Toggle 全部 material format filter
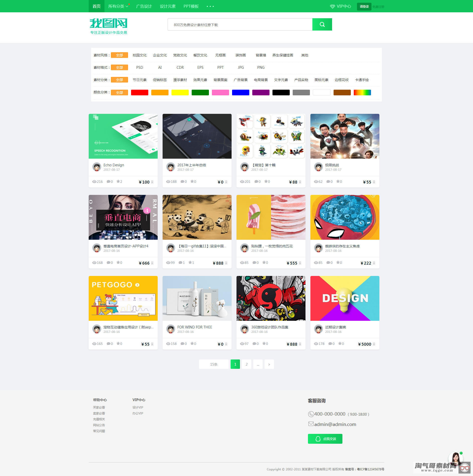The height and width of the screenshot is (476, 473). coord(120,67)
